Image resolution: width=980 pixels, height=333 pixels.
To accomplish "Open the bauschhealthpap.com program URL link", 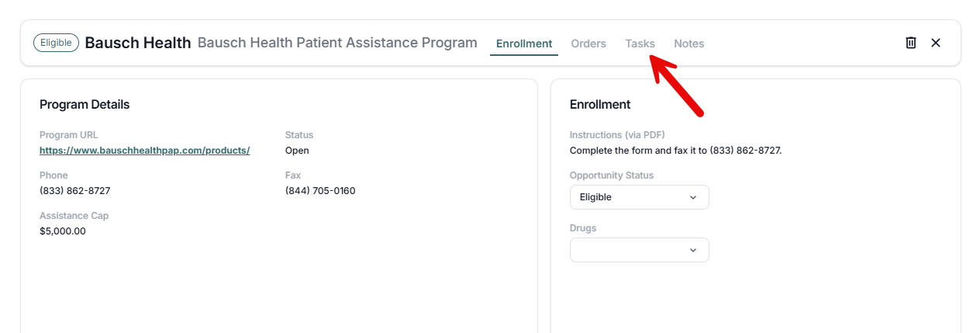I will pos(144,151).
